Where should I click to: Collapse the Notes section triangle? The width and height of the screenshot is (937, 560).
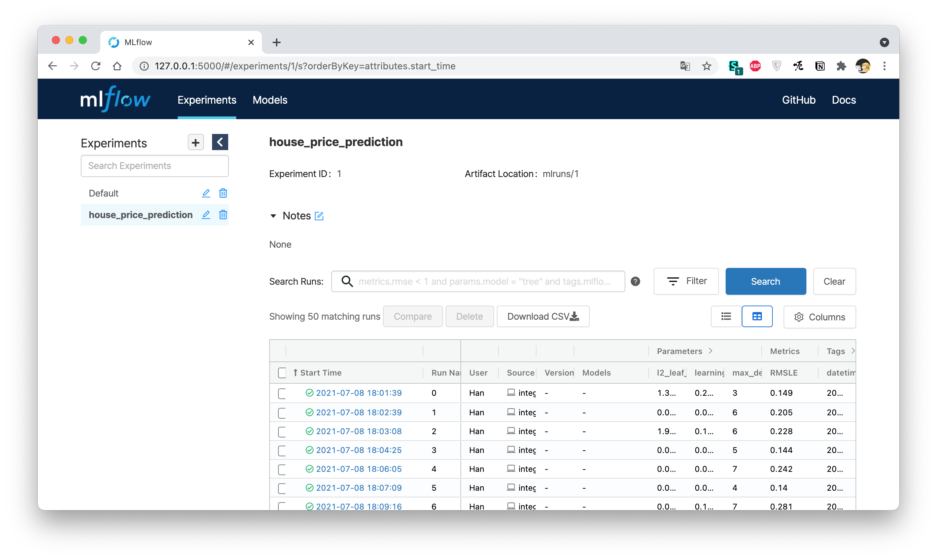click(x=273, y=216)
